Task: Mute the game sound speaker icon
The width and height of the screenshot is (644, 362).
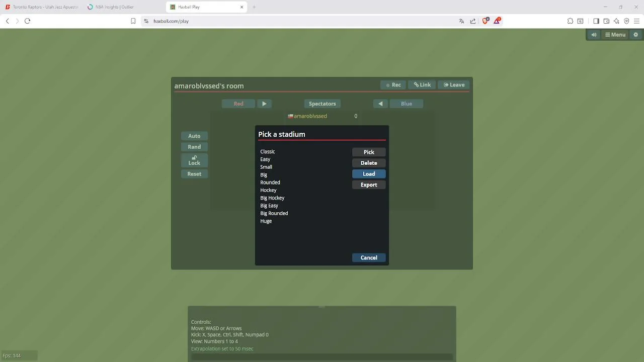Action: coord(594,35)
